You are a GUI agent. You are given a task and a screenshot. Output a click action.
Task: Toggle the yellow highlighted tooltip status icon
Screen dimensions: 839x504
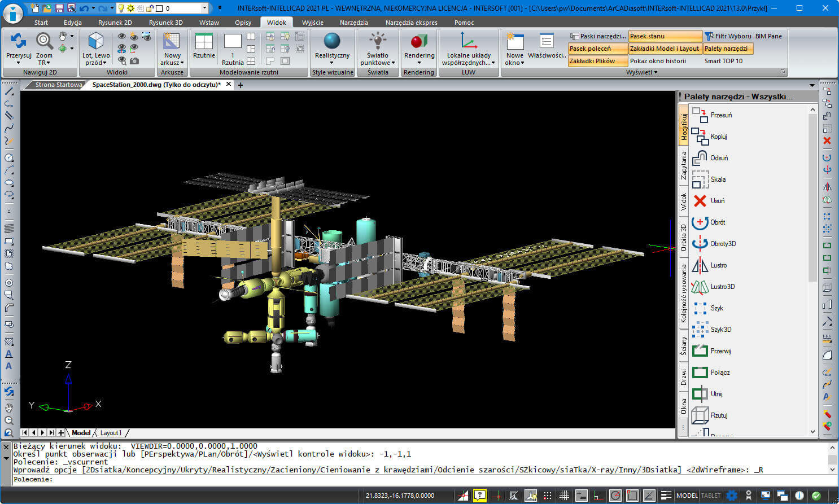[x=479, y=496]
